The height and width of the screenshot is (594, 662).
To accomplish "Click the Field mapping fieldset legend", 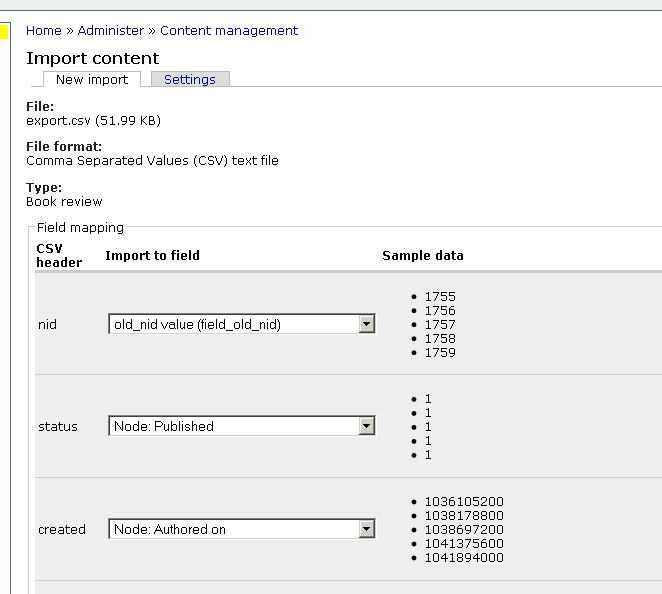I will point(80,228).
